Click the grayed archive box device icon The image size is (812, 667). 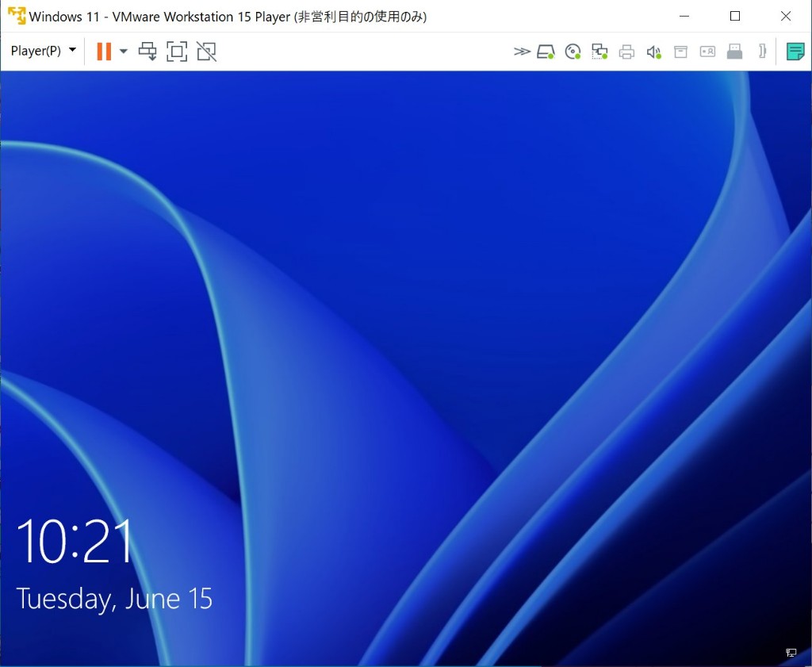[680, 52]
